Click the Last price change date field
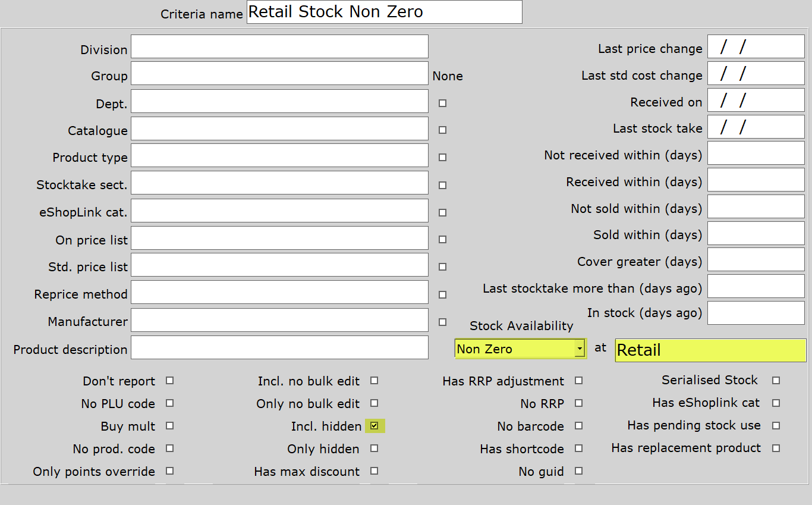812x505 pixels. (x=756, y=46)
